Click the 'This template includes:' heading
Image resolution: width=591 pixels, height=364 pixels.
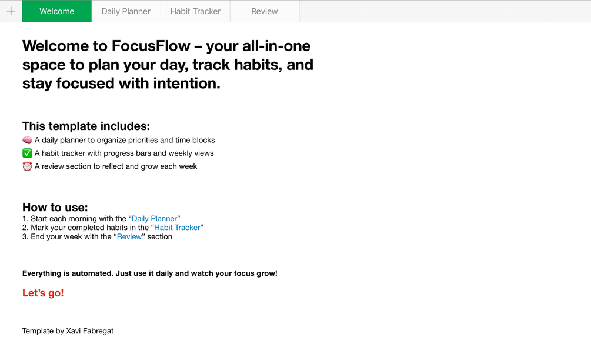(x=86, y=126)
